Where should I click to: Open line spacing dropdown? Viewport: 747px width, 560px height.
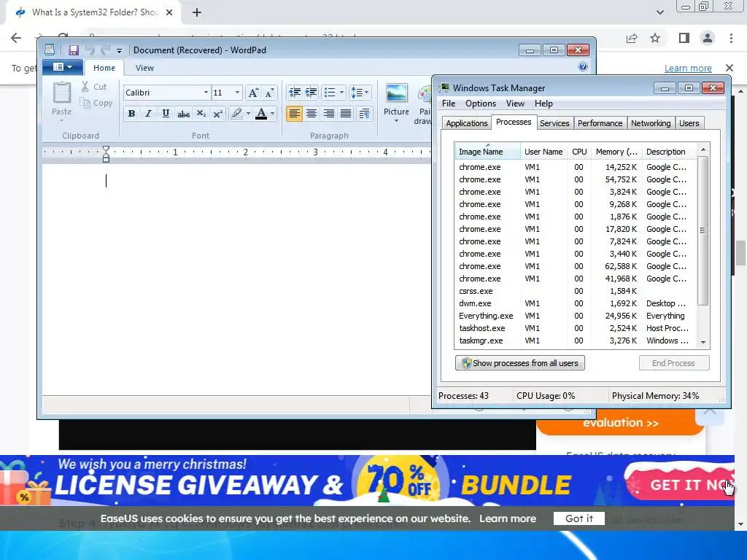click(x=360, y=93)
